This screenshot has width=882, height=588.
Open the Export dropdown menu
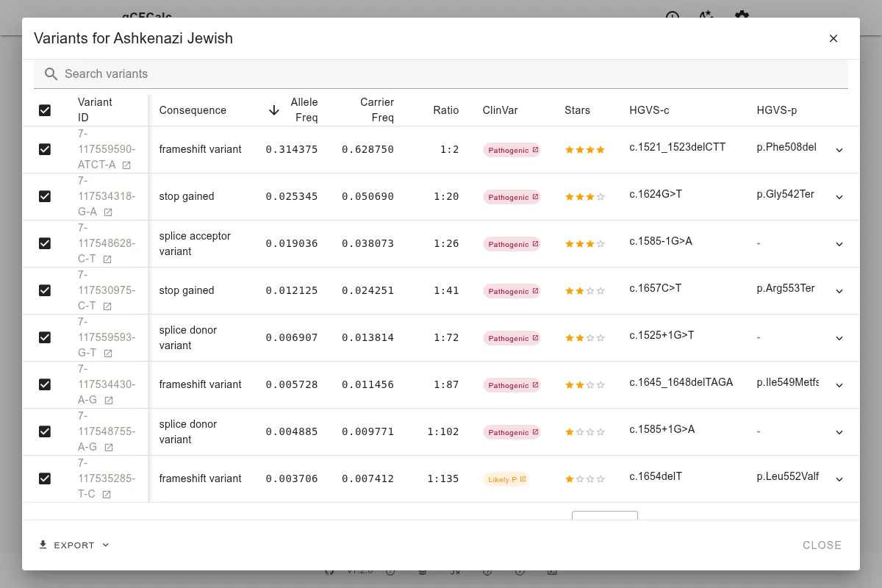pos(74,545)
